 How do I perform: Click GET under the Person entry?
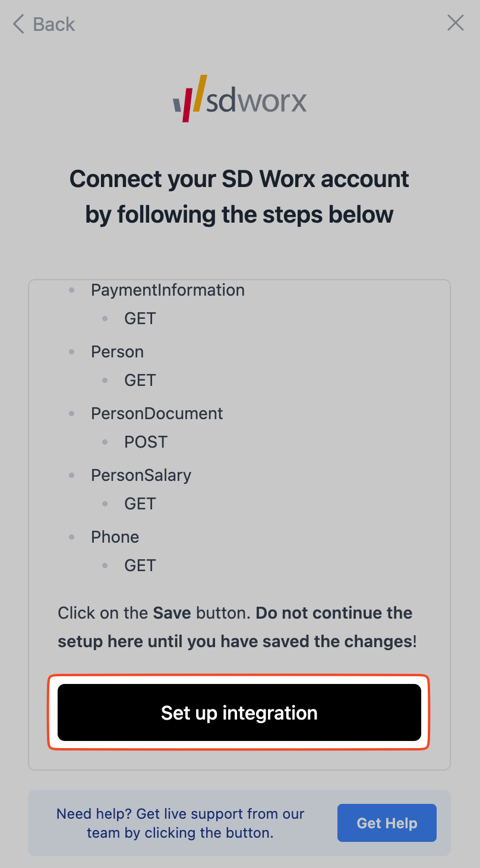[140, 380]
